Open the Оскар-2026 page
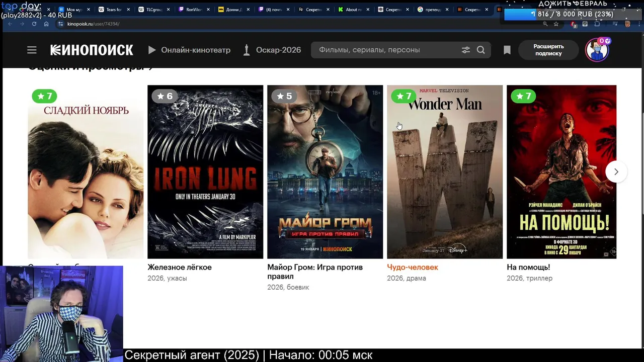Screen dimensions: 644x362 [x=272, y=50]
